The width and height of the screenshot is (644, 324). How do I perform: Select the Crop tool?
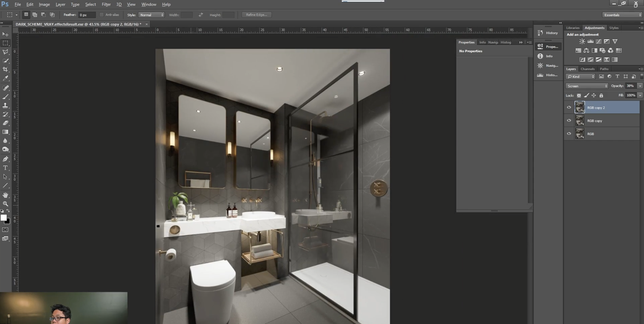pos(5,69)
